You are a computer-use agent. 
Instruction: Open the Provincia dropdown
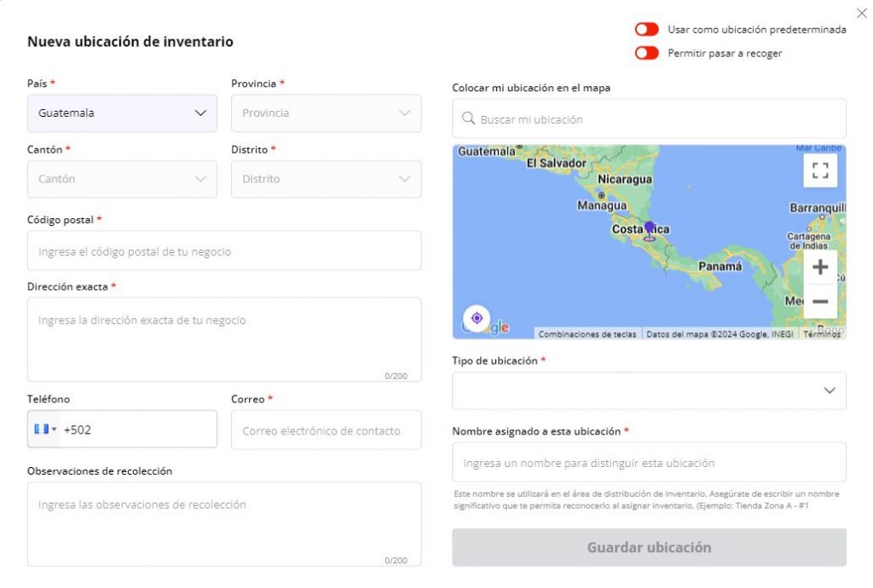(x=326, y=112)
